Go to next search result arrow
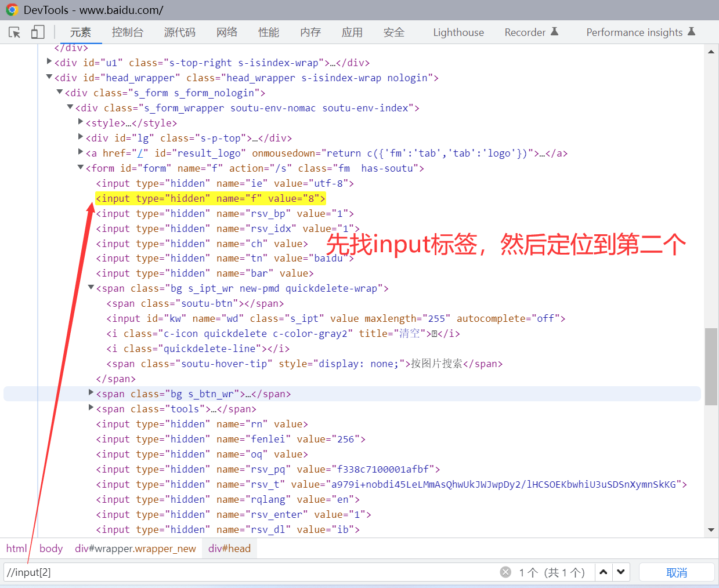Viewport: 719px width, 588px height. coord(621,572)
